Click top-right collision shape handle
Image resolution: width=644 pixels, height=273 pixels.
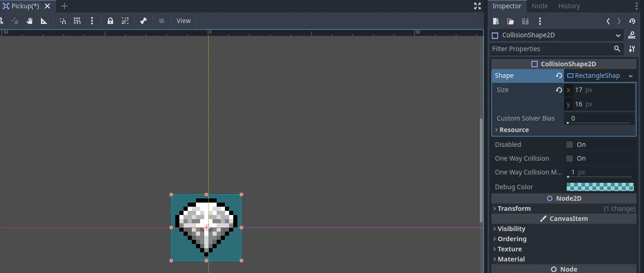[x=241, y=194]
